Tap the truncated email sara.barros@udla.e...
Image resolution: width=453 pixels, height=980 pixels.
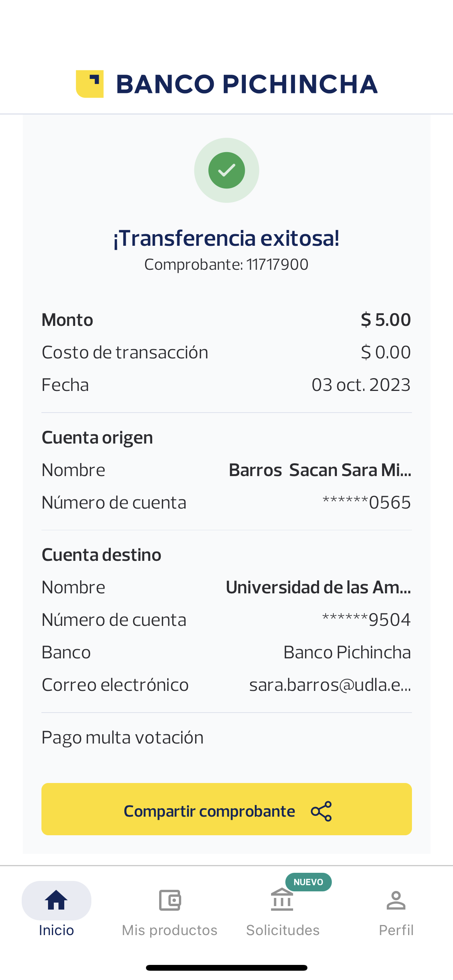point(330,685)
